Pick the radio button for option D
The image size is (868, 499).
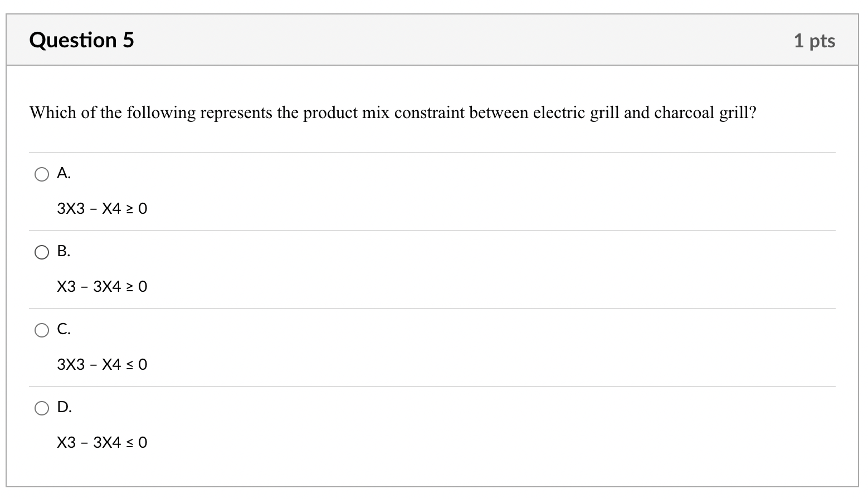point(42,408)
